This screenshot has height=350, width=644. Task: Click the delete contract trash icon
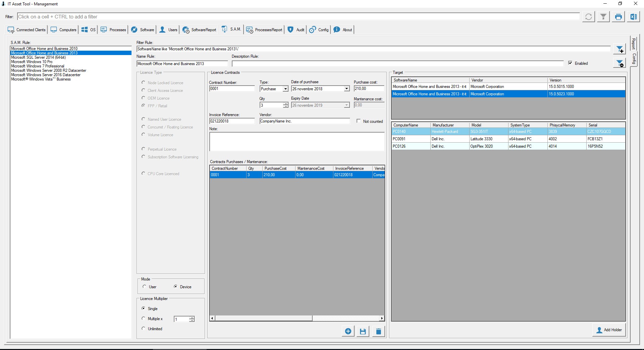[x=378, y=331]
